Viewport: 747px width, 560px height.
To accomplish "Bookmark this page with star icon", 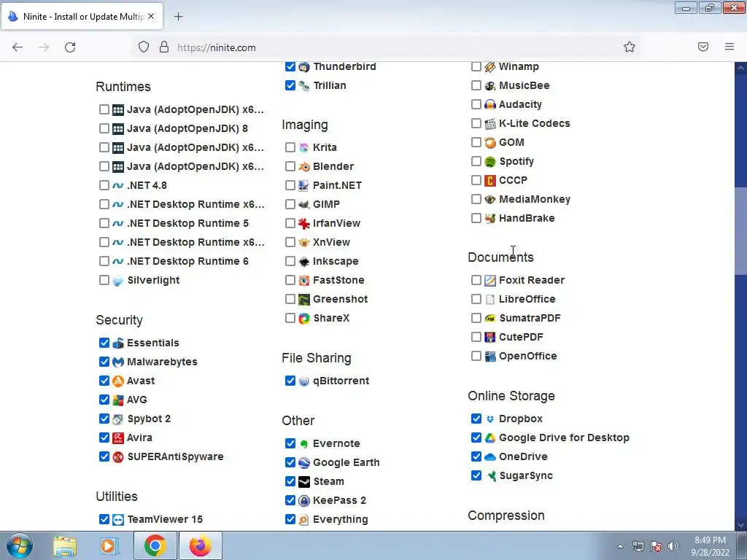I will click(x=630, y=47).
